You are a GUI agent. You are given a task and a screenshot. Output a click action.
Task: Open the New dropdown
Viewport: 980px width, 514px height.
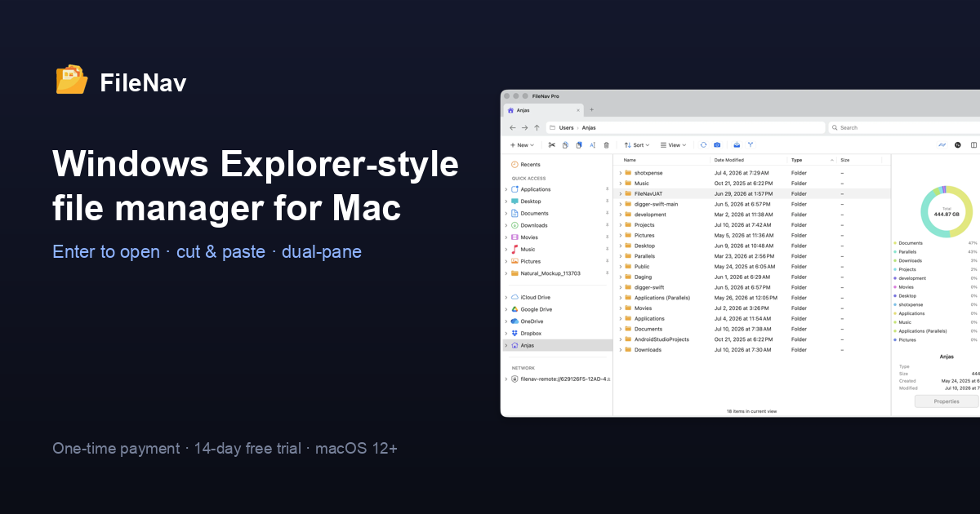521,145
